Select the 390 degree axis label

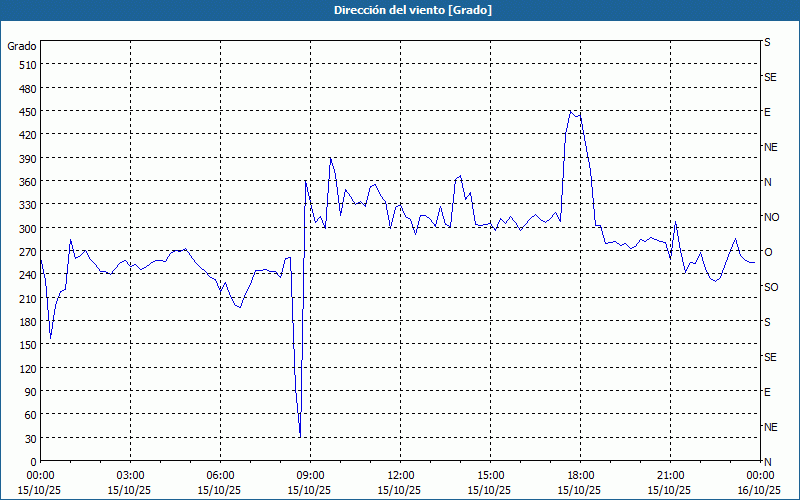(28, 159)
